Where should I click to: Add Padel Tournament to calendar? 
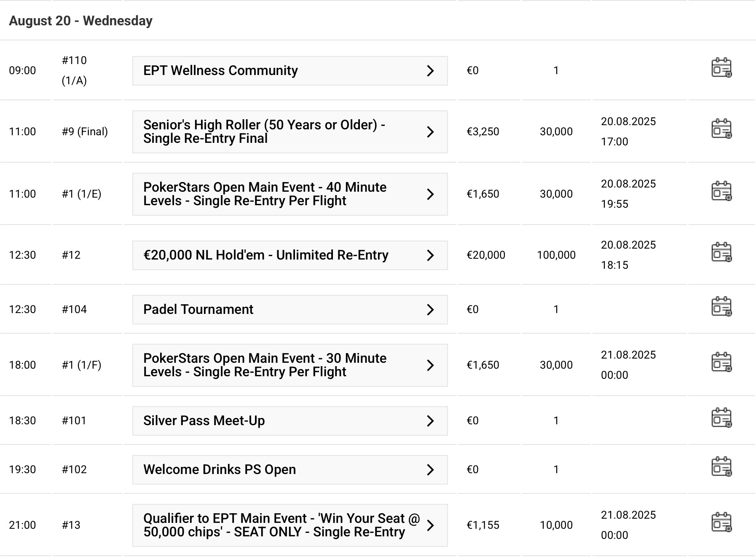pyautogui.click(x=721, y=307)
